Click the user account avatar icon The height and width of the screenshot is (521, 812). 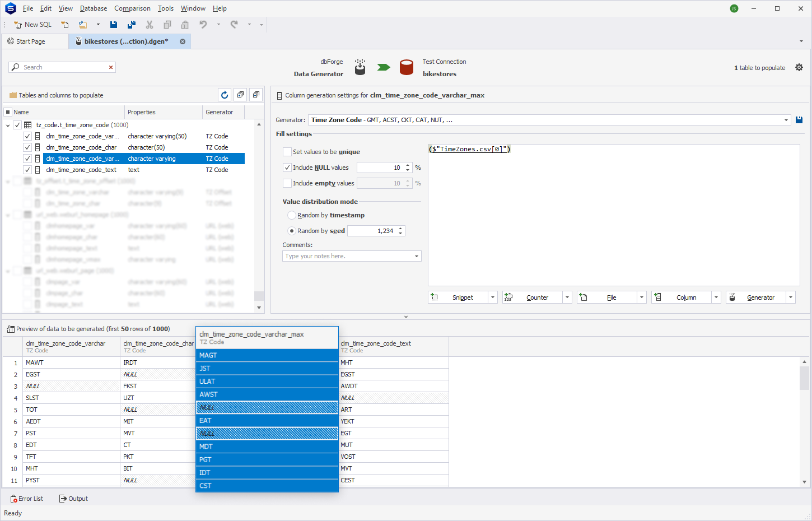(x=734, y=8)
